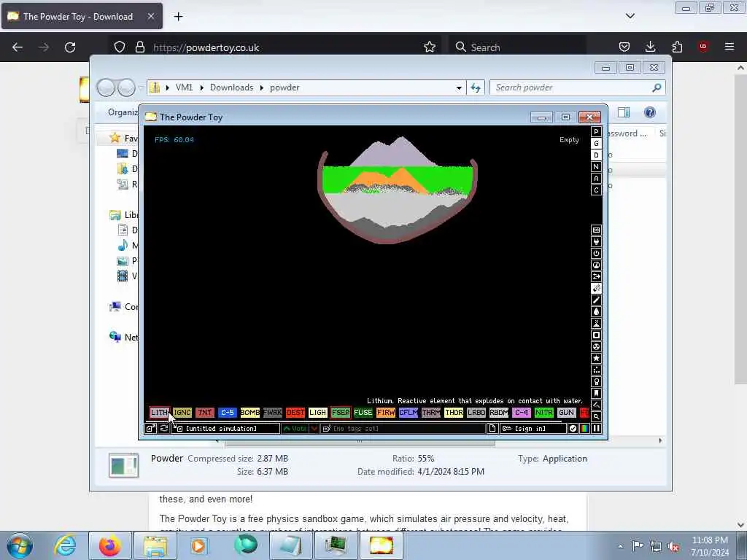
Task: Open the Force elements category
Action: click(596, 276)
